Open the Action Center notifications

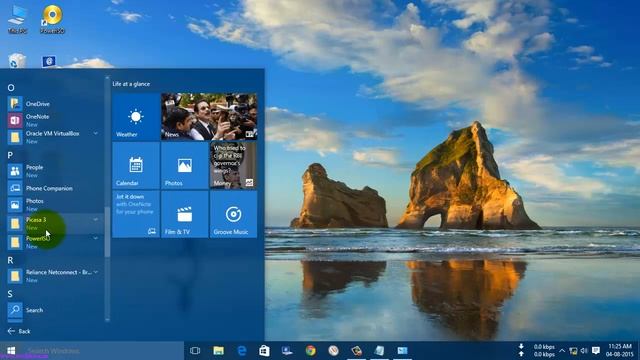[596, 351]
